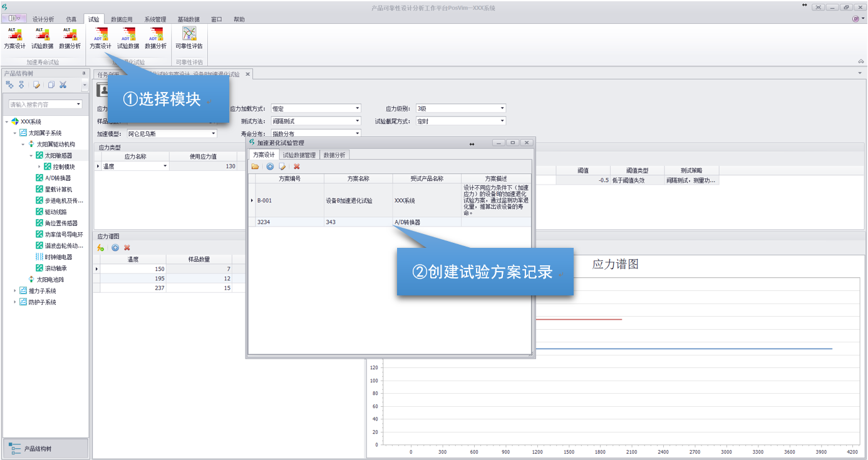868x460 pixels.
Task: Select 仿真 ribbon tab
Action: coord(71,19)
